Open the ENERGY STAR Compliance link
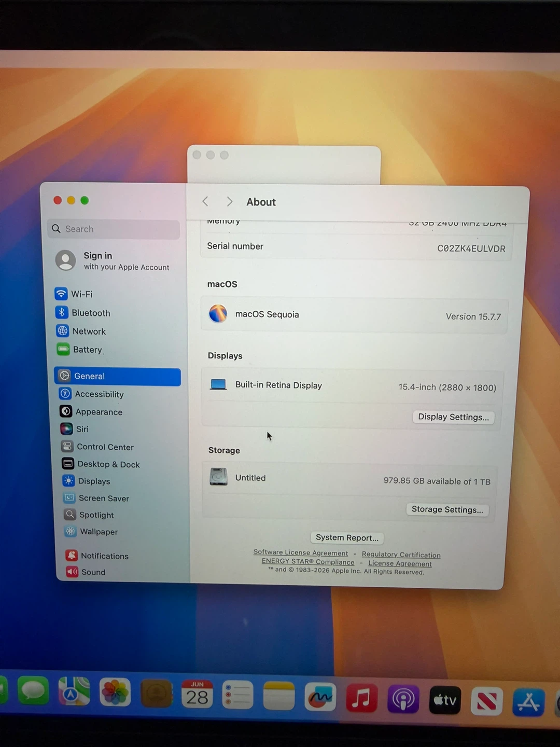Screen dimensions: 560x747 click(308, 561)
